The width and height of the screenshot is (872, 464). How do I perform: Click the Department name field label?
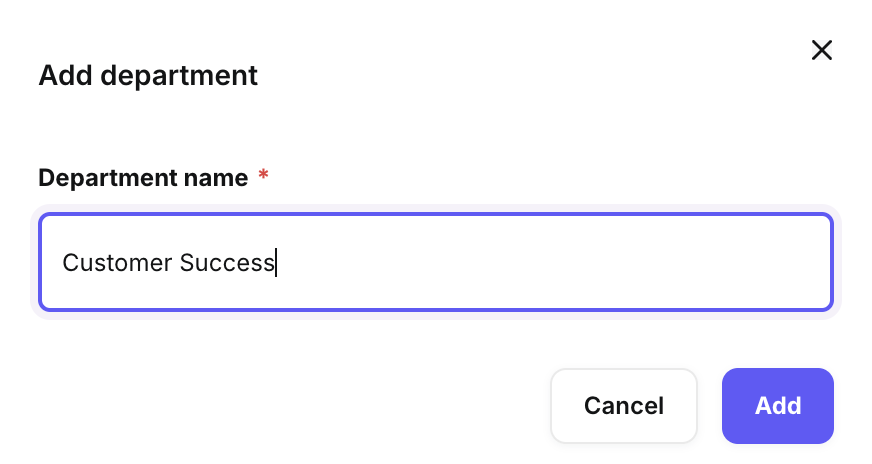tap(143, 178)
